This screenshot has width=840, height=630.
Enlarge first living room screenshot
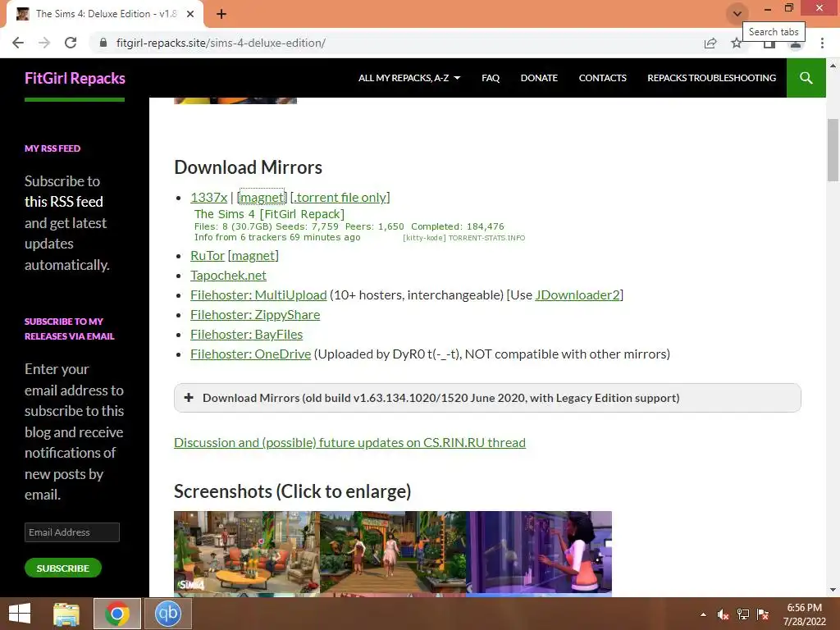point(247,553)
